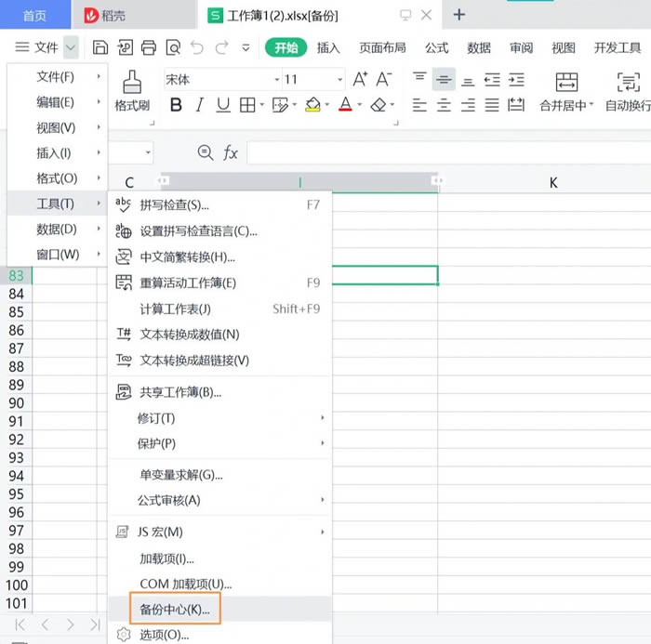The height and width of the screenshot is (644, 651).
Task: Select row header 90
Action: tap(16, 403)
